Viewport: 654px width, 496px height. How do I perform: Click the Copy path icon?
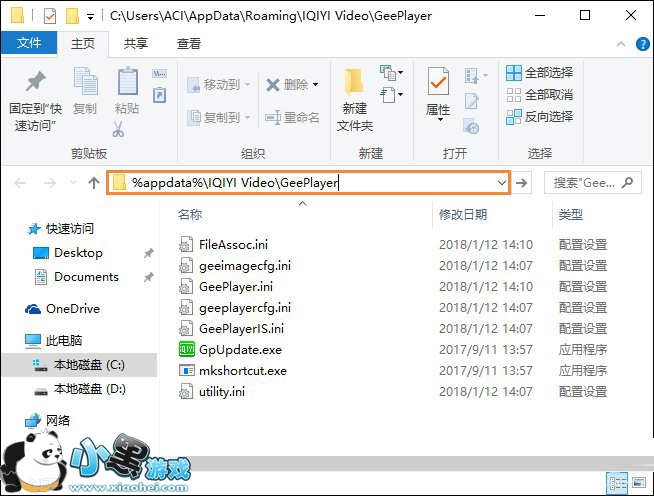pyautogui.click(x=160, y=74)
